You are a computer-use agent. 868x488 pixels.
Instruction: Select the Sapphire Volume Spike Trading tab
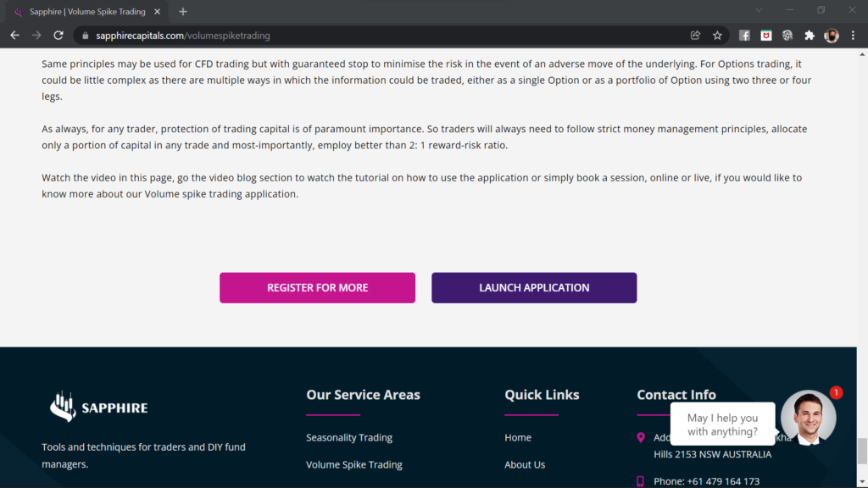coord(85,12)
